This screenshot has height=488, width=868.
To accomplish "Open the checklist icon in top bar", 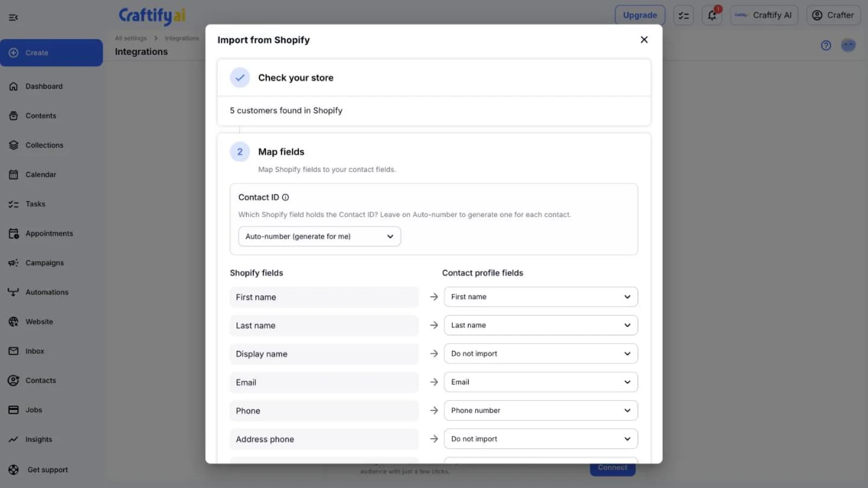I will [x=684, y=15].
